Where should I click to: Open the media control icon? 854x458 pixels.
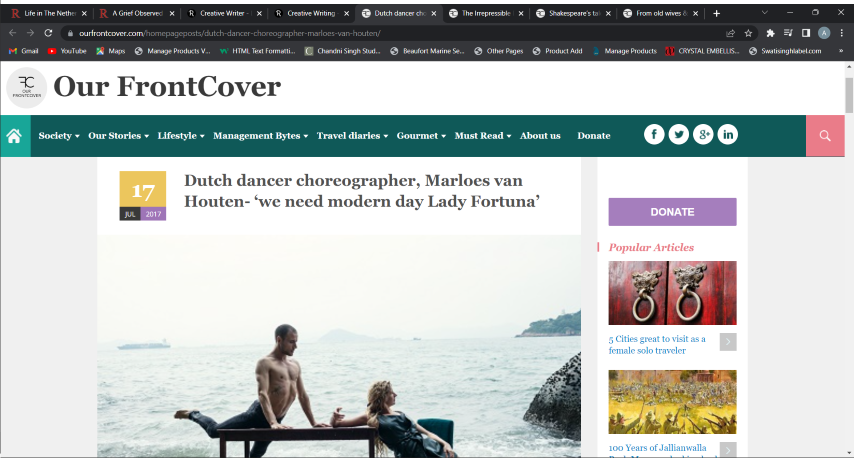(x=788, y=33)
